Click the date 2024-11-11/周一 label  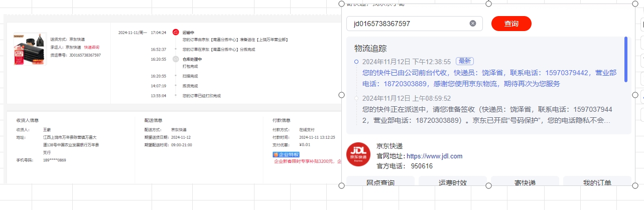click(133, 33)
